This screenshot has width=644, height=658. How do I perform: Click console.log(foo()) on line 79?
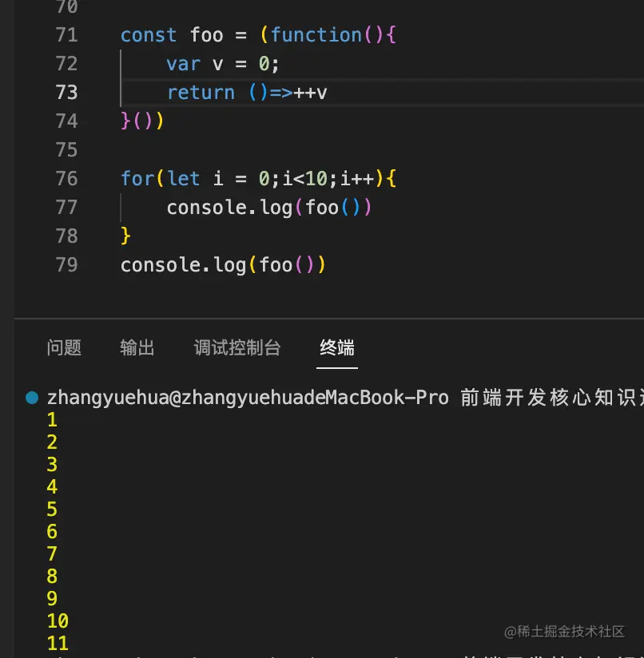pyautogui.click(x=223, y=265)
